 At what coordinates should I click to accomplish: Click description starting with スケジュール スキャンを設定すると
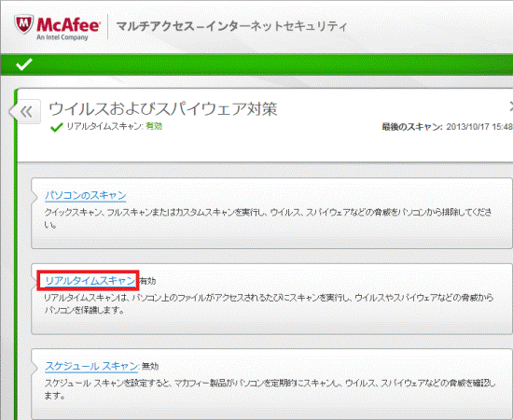coord(270,389)
